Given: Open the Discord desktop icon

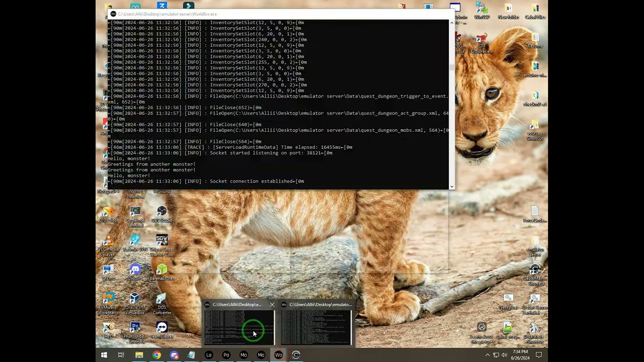Looking at the screenshot, I should 135,272.
